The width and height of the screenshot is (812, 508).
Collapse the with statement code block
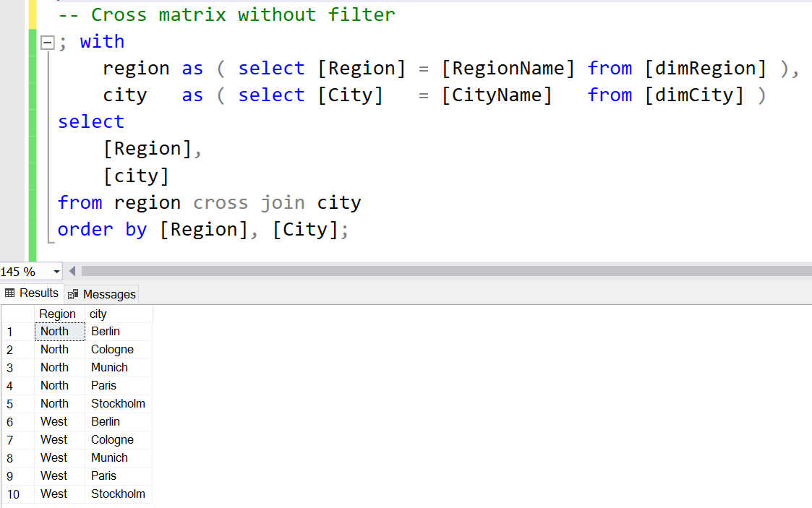(x=47, y=42)
